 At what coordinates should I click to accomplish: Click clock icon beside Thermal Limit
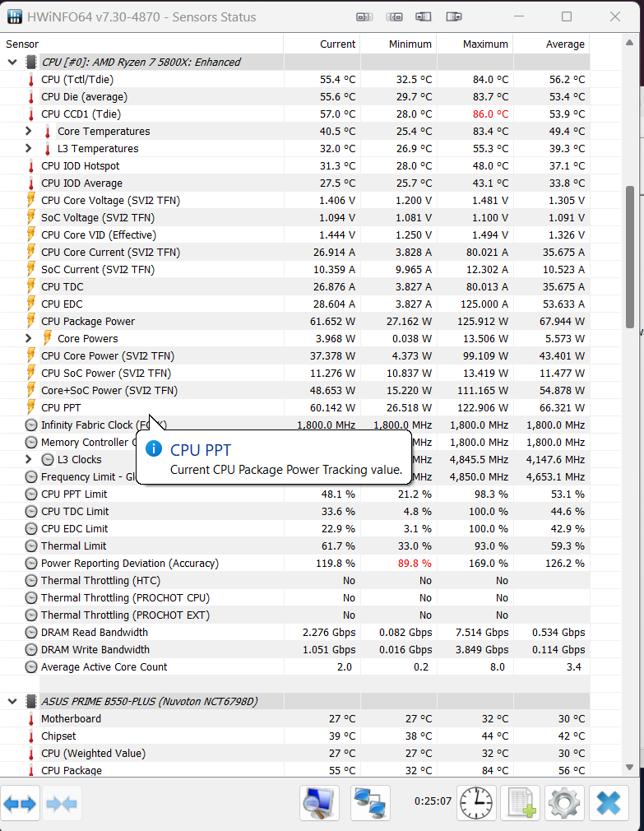[31, 545]
